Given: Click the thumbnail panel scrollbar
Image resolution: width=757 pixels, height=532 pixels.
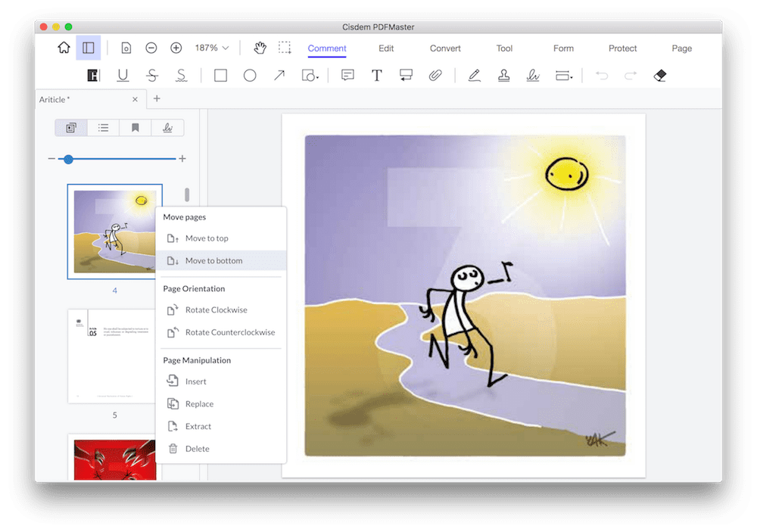Looking at the screenshot, I should point(187,194).
